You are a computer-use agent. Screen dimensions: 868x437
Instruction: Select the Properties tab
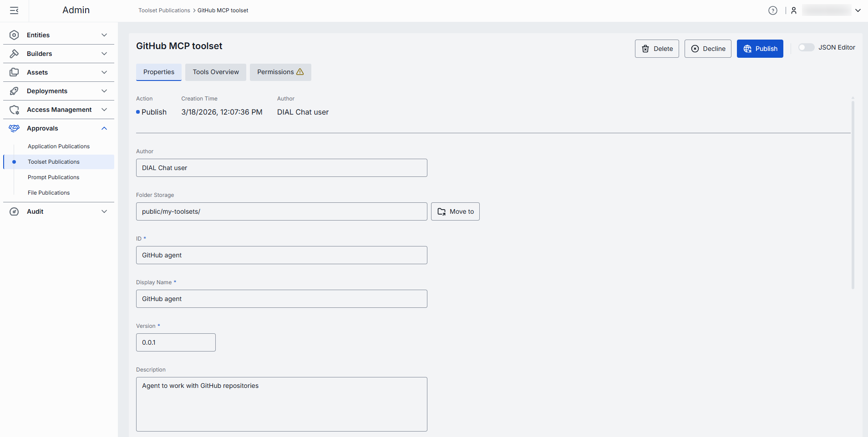pos(158,72)
